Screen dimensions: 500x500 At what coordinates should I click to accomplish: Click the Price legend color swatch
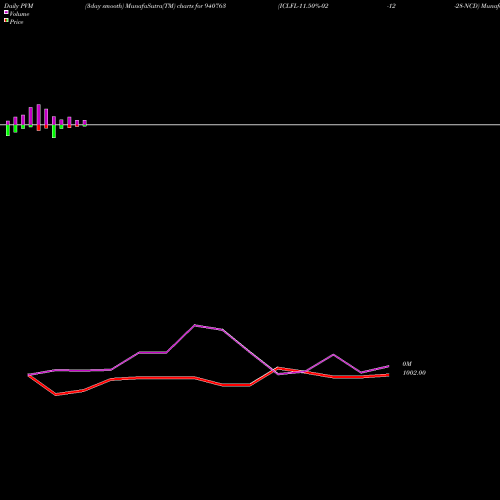(x=6, y=20)
